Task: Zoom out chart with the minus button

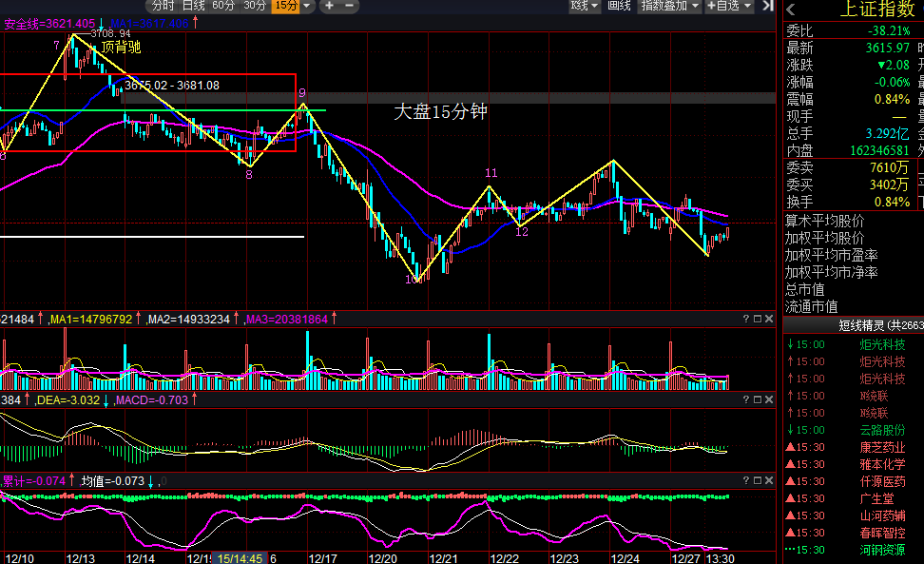Action: pyautogui.click(x=349, y=6)
